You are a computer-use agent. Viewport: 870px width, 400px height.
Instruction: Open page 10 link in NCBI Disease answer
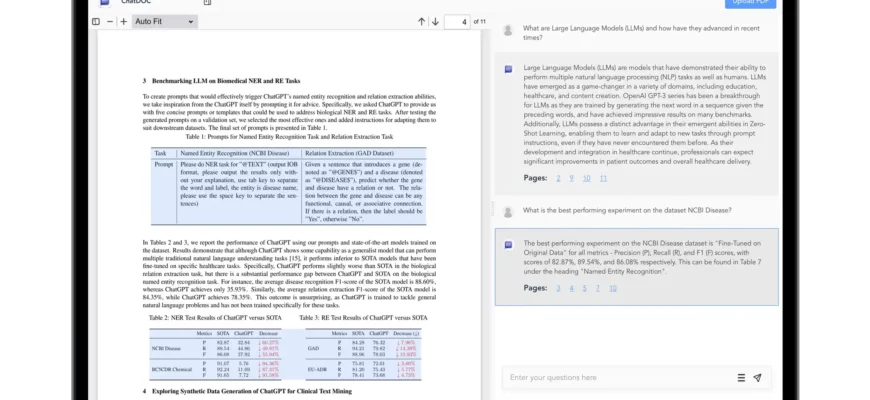tap(612, 288)
